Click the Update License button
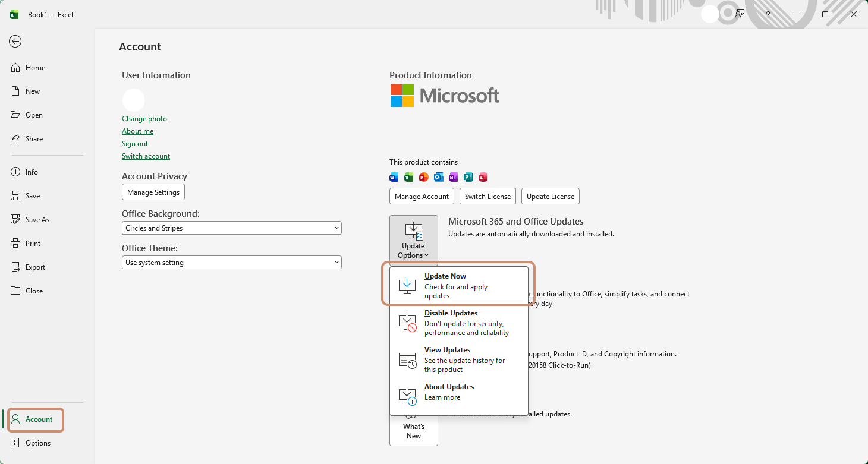 point(551,197)
